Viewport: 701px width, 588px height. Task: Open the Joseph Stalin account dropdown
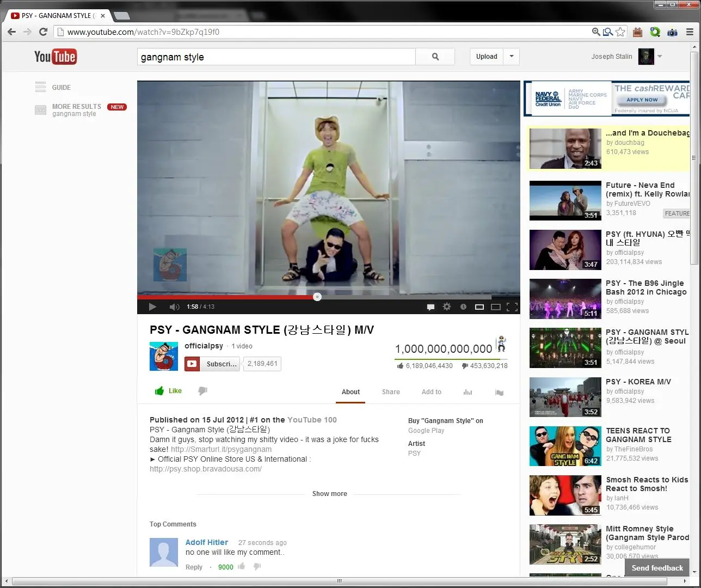pos(660,57)
